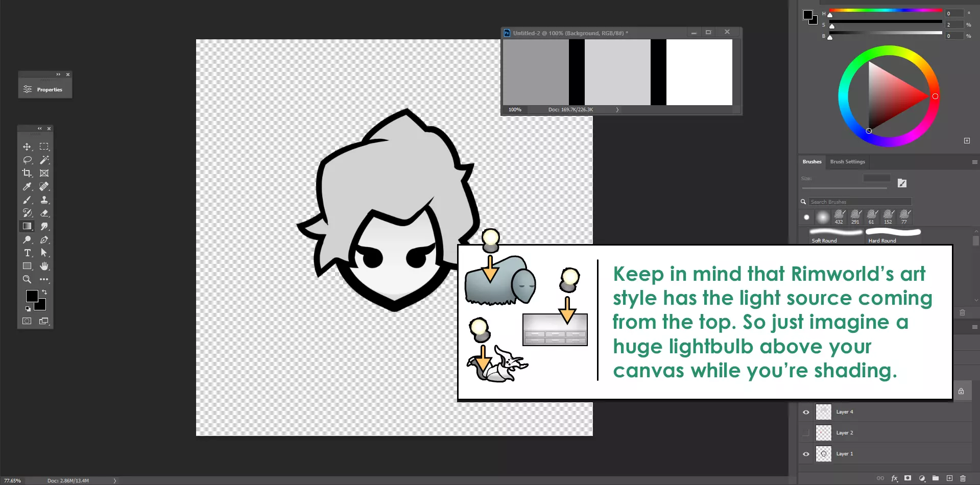
Task: Select the Magic Wand tool
Action: 44,160
